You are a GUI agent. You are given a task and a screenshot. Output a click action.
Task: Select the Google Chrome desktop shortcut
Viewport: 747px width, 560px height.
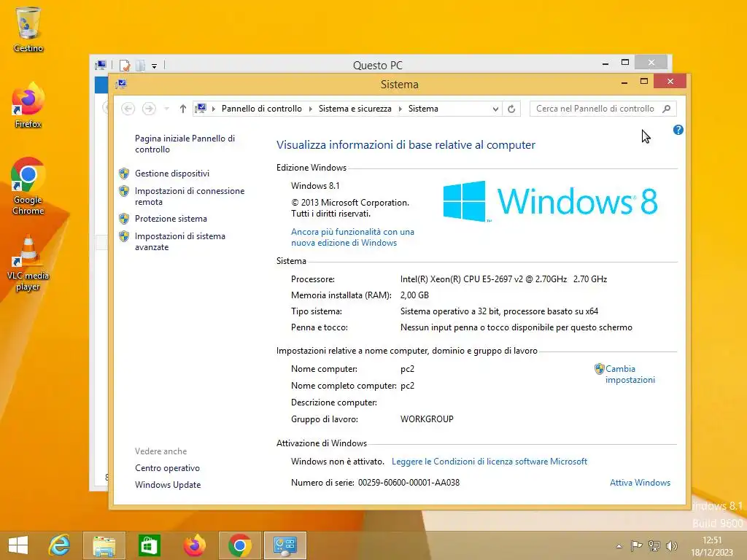(x=28, y=186)
